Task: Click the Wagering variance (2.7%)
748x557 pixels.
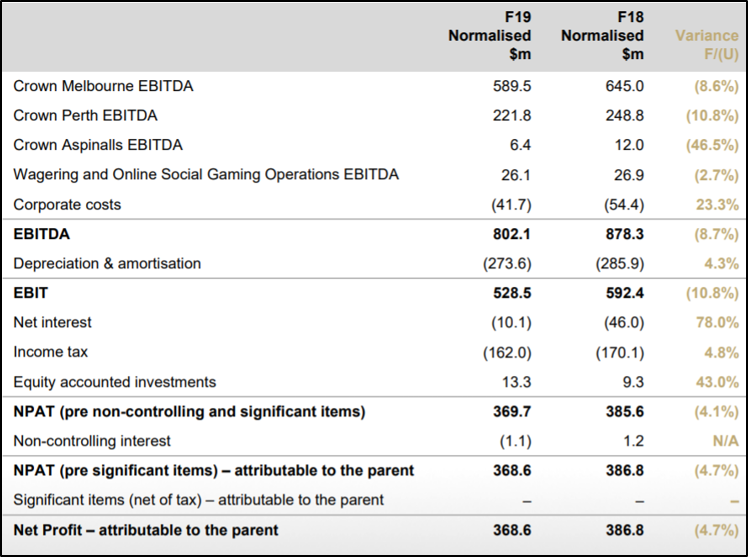Action: point(716,175)
